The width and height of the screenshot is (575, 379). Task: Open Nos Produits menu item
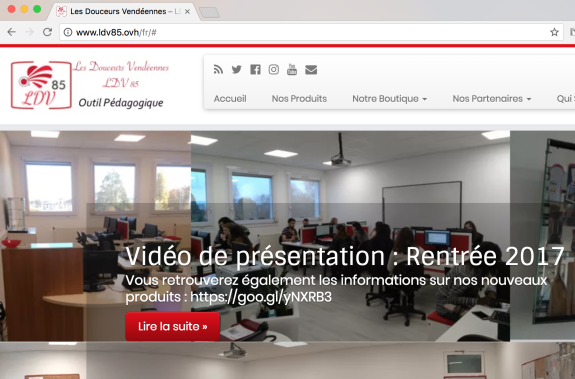pyautogui.click(x=299, y=99)
